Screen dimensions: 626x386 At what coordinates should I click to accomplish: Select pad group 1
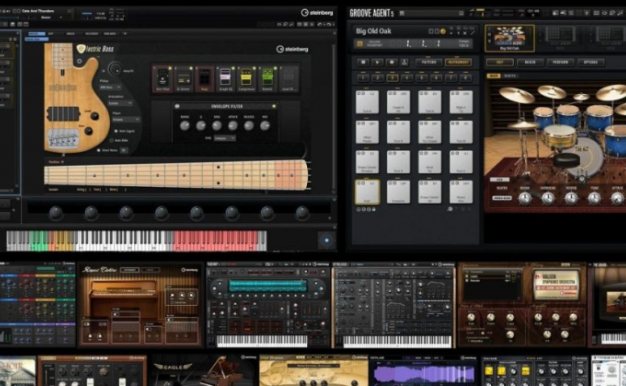tap(363, 78)
